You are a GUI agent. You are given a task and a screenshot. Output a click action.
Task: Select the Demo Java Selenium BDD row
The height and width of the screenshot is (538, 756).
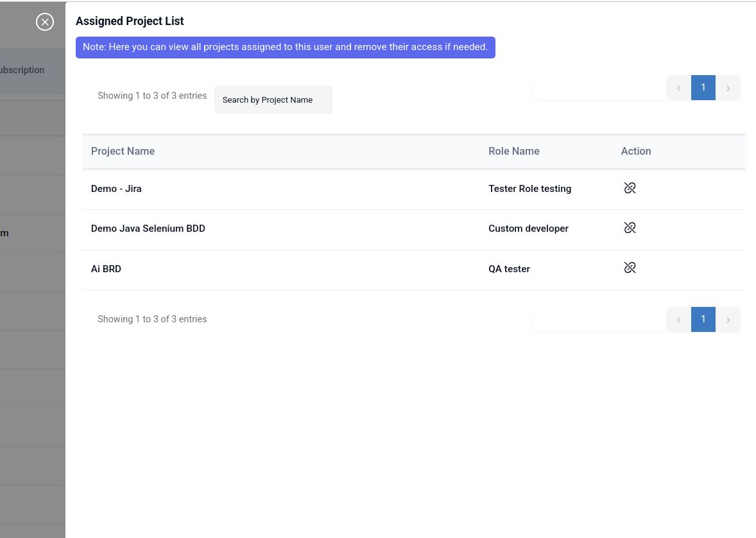148,229
